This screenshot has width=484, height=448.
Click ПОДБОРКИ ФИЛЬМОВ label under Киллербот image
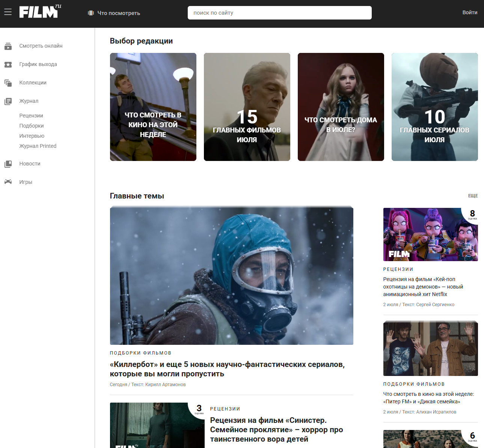(x=141, y=353)
